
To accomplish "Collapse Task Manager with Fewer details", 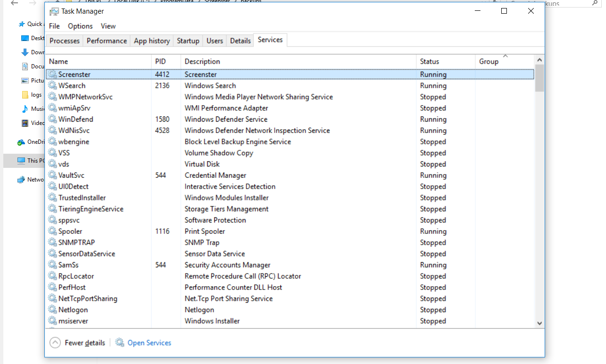I will click(77, 343).
